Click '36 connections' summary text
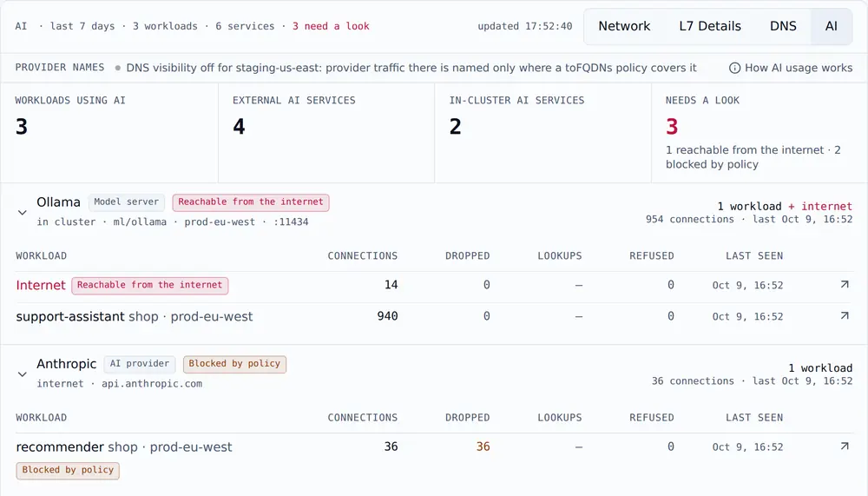This screenshot has height=496, width=868. (x=693, y=380)
